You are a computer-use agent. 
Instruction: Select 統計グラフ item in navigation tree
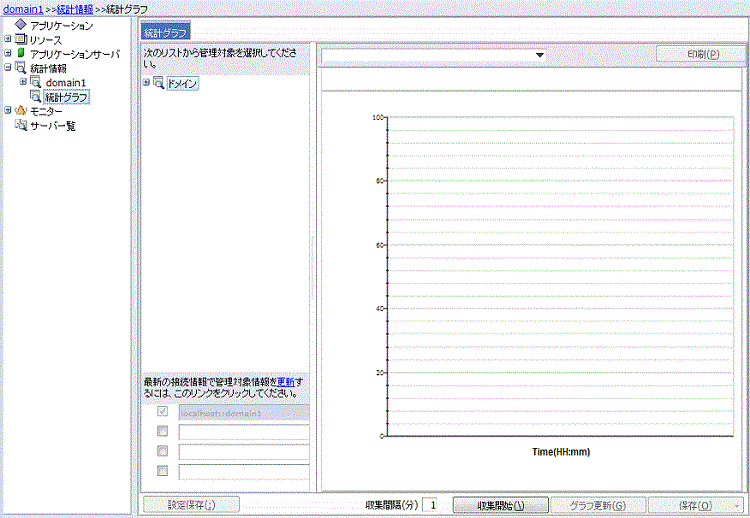[66, 97]
